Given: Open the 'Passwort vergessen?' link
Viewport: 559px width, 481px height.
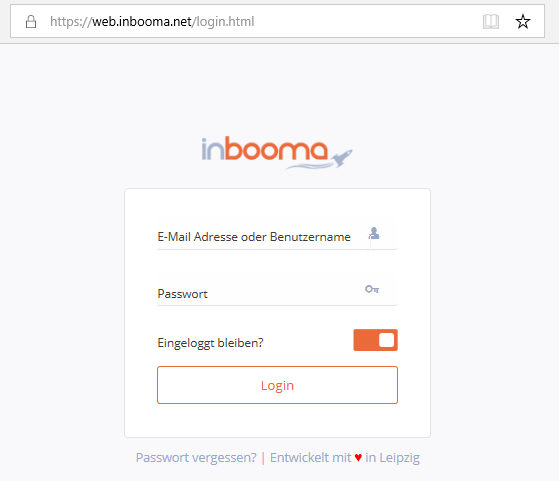Looking at the screenshot, I should [196, 457].
